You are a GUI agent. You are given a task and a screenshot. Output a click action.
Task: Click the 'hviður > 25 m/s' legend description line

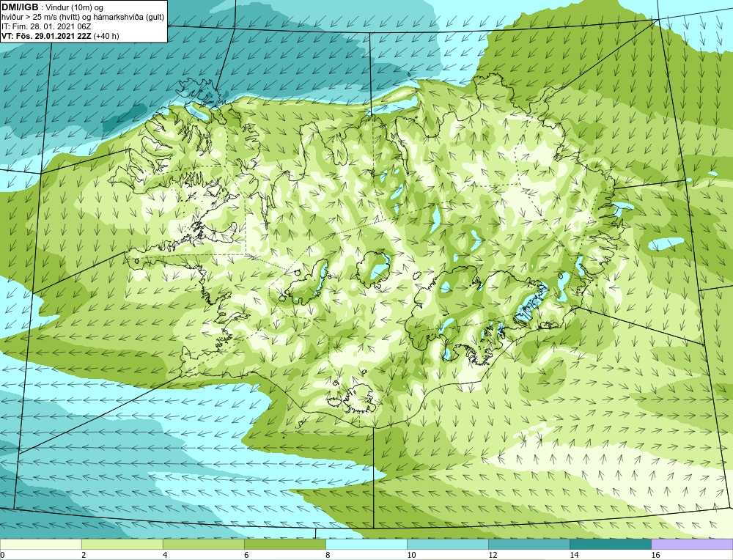coord(83,18)
